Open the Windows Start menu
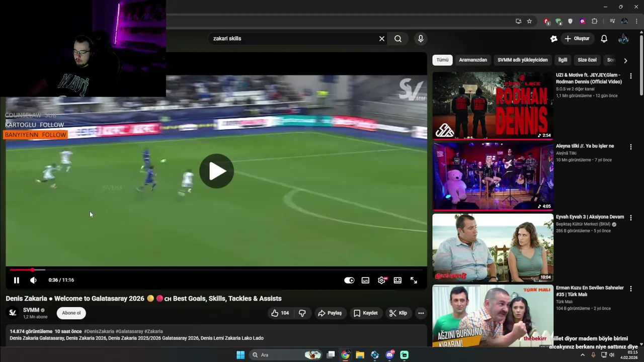Image resolution: width=644 pixels, height=362 pixels. [x=240, y=355]
